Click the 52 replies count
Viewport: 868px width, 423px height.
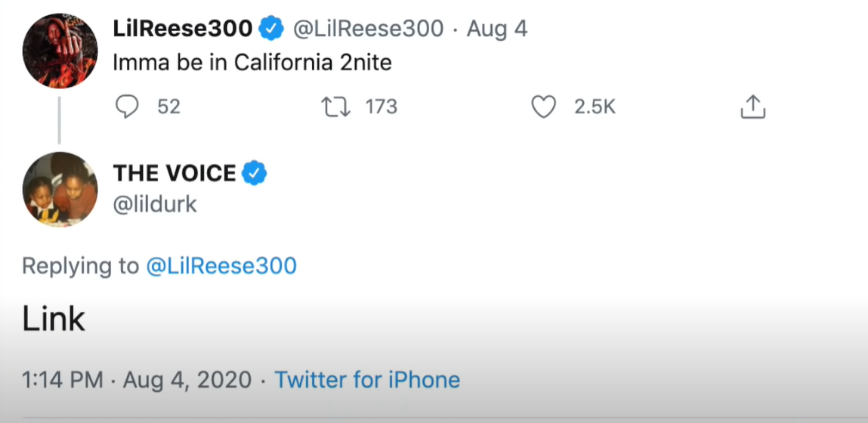(x=168, y=107)
